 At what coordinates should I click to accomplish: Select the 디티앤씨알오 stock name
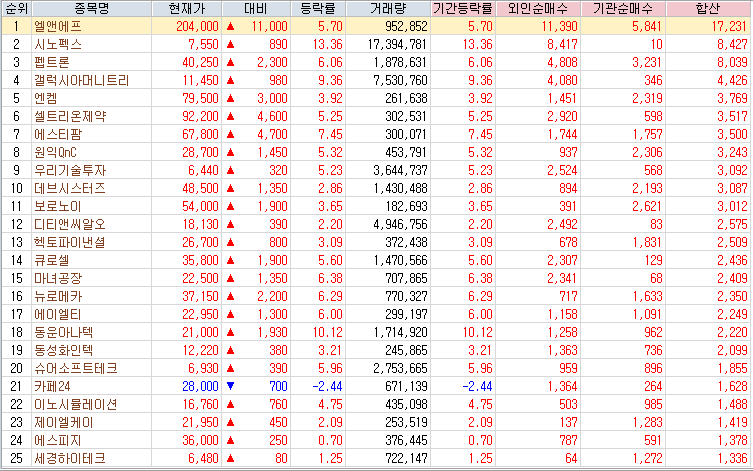pyautogui.click(x=70, y=225)
